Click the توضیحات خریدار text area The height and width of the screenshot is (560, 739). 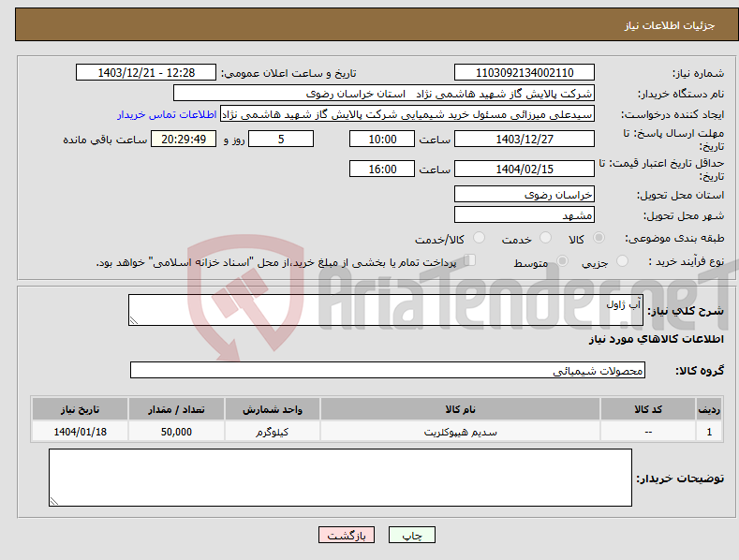point(340,478)
